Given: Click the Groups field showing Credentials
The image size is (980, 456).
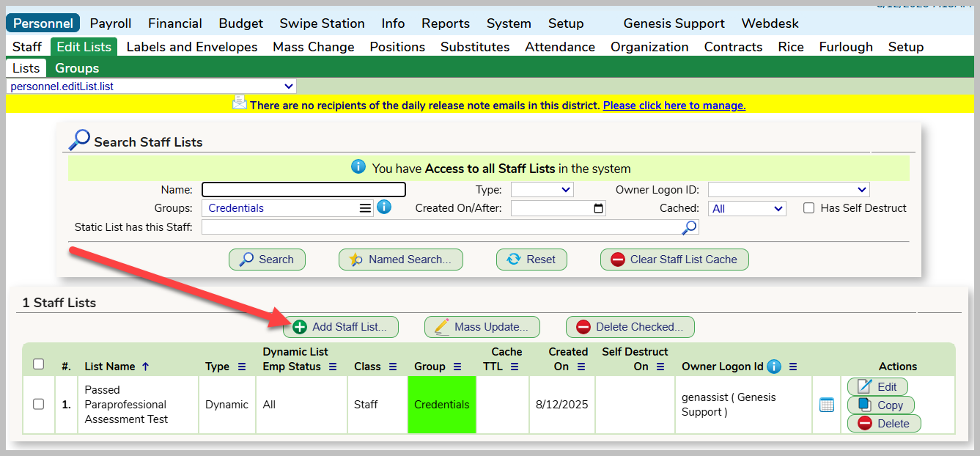Looking at the screenshot, I should click(x=287, y=208).
